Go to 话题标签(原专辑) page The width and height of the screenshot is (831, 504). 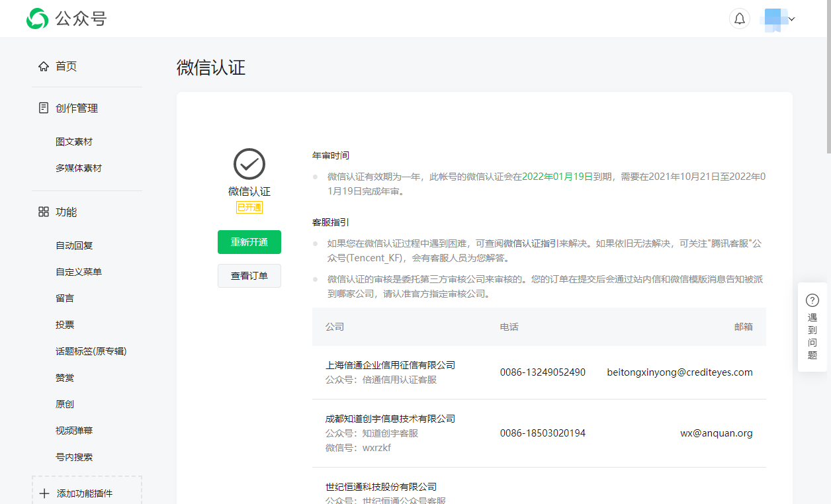coord(91,351)
